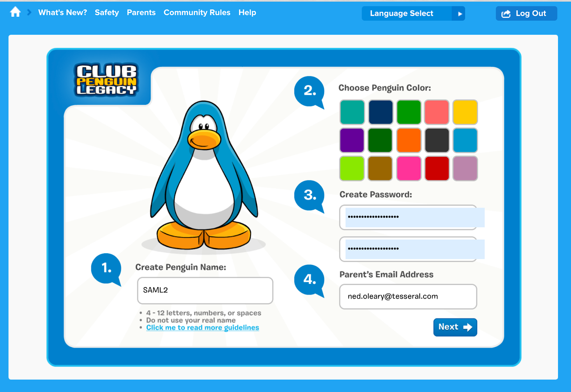The width and height of the screenshot is (571, 392).
Task: Click the breadcrumb chevron beside home
Action: pos(29,12)
